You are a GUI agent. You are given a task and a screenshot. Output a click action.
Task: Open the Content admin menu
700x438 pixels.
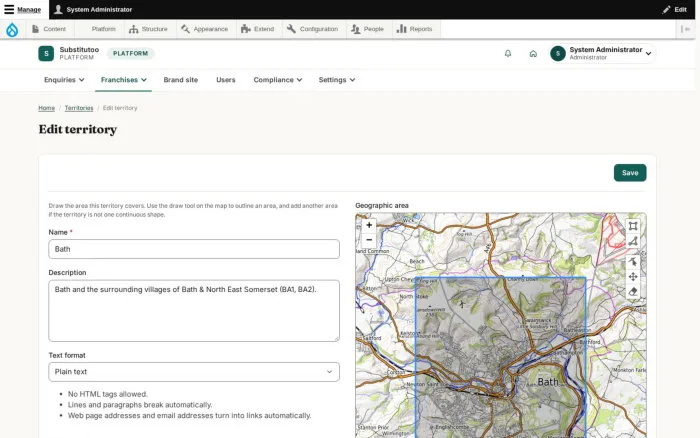49,29
